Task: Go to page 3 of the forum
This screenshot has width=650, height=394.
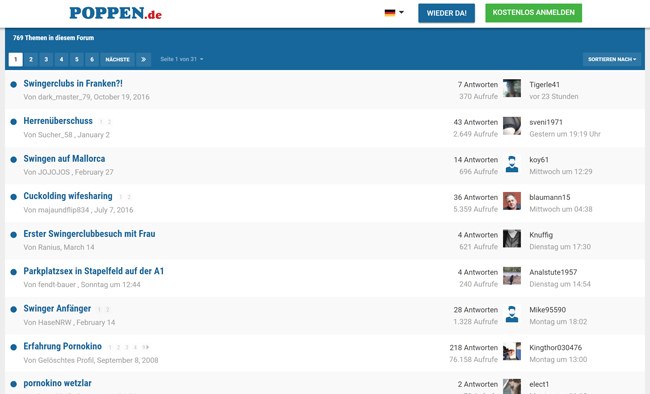Action: (46, 59)
